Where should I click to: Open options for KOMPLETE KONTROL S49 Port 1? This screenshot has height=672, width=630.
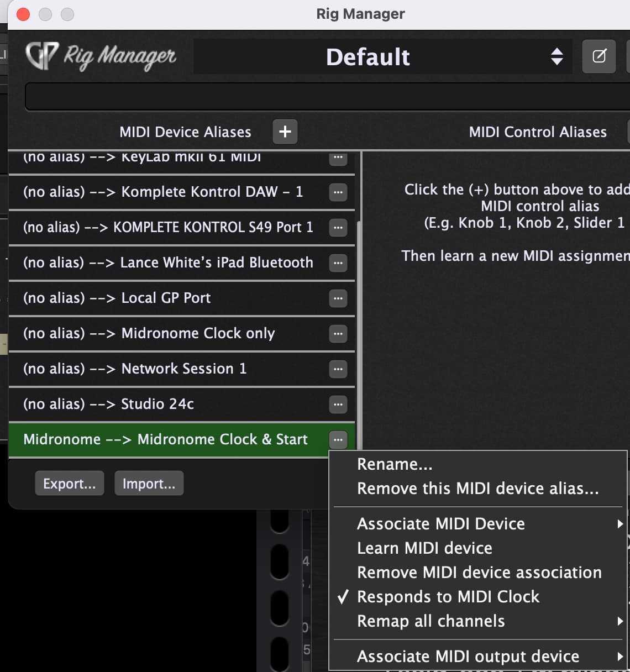pos(338,228)
